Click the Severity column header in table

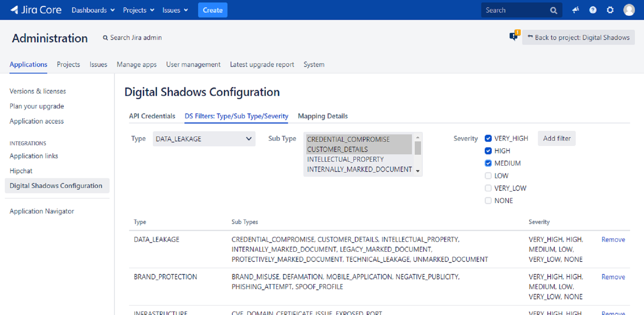[539, 222]
